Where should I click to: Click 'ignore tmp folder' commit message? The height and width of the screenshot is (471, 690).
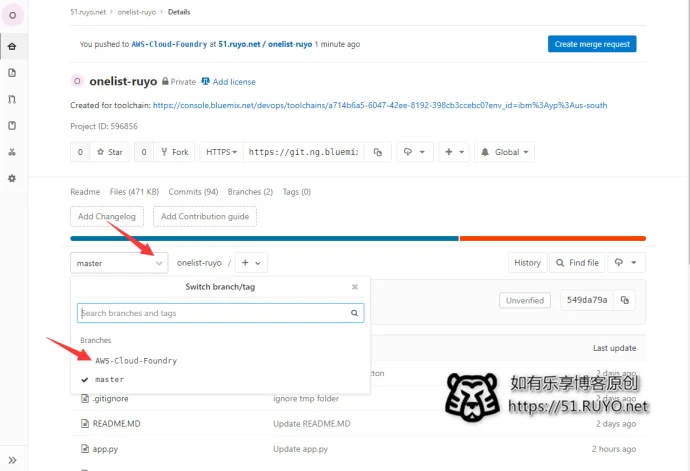[x=306, y=398]
